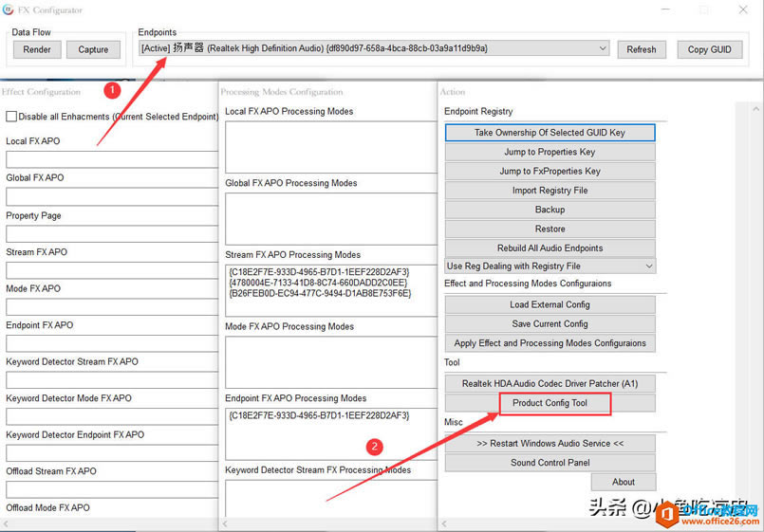Select GUID in Endpoint FX APO Processing Modes
This screenshot has height=532, width=764.
coord(319,415)
